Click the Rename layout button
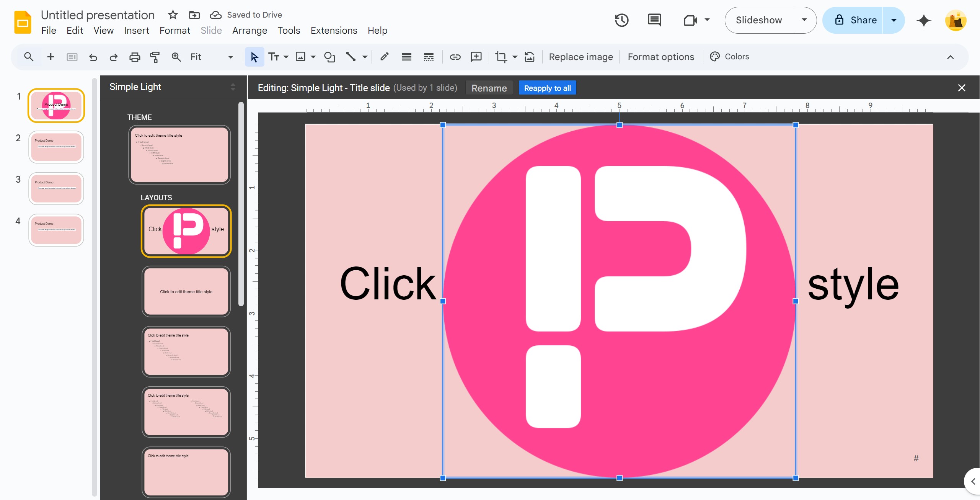This screenshot has height=500, width=980. coord(489,88)
